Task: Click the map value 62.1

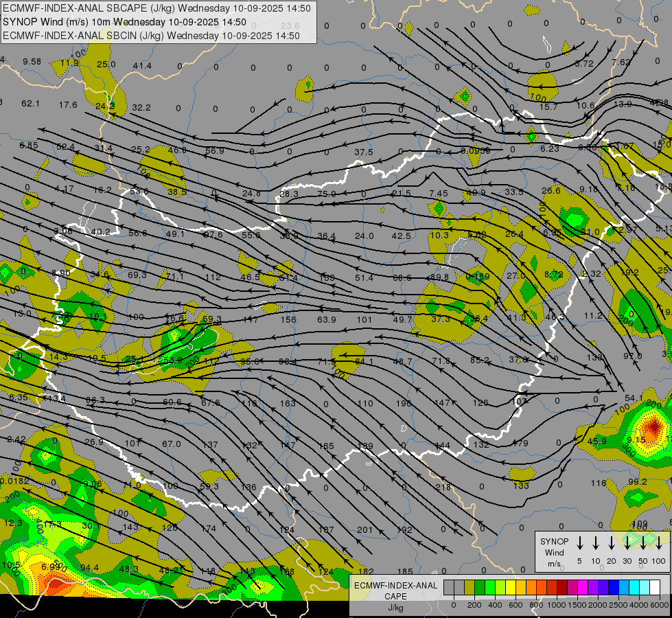Action: click(30, 104)
